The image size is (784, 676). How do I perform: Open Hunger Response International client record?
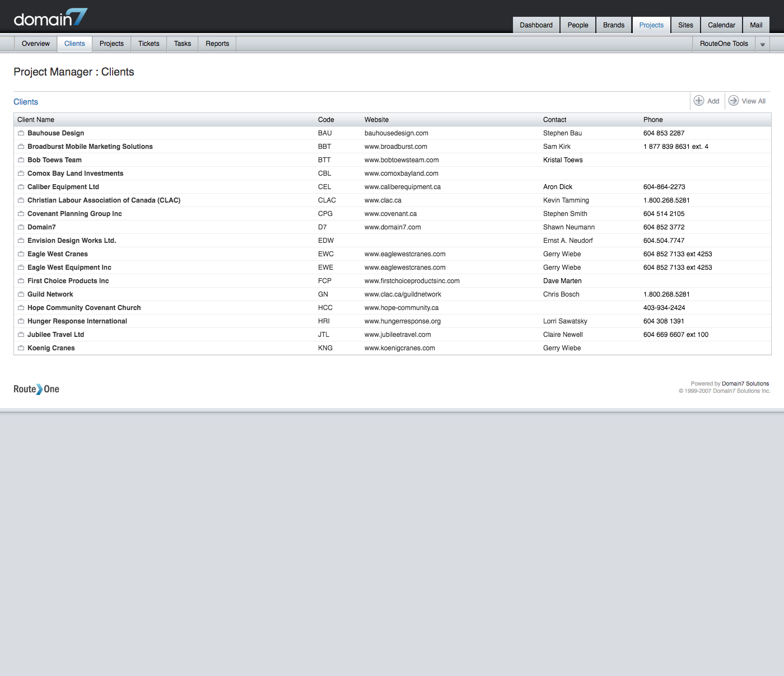pos(77,321)
